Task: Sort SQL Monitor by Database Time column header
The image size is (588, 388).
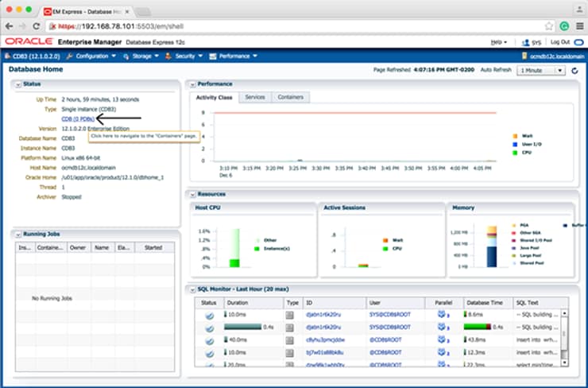Action: [x=488, y=303]
